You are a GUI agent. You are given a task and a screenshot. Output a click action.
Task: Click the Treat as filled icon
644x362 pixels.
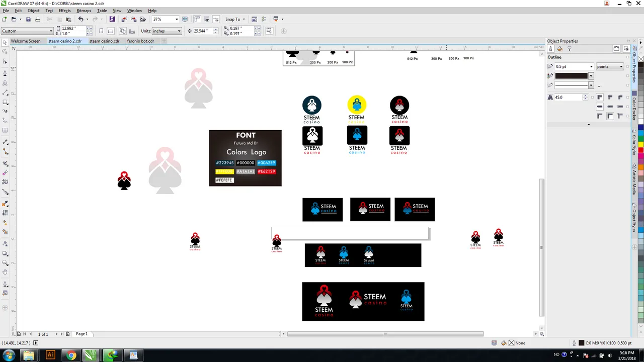click(269, 31)
